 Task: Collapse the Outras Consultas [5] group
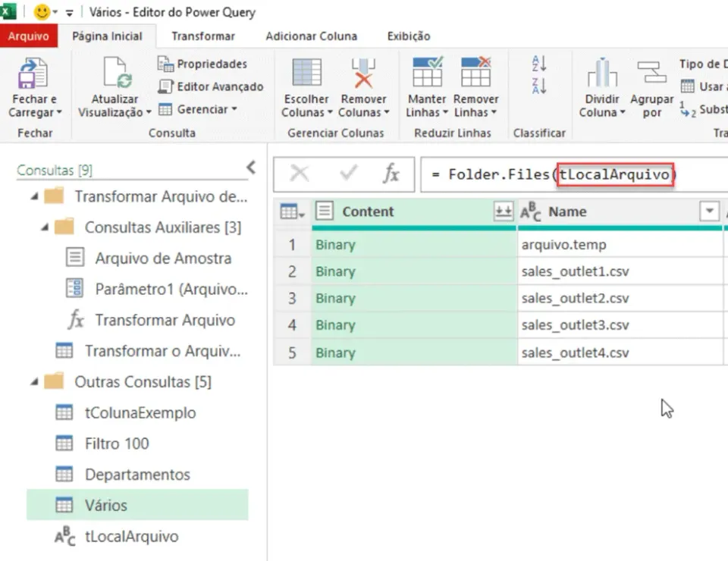coord(34,382)
